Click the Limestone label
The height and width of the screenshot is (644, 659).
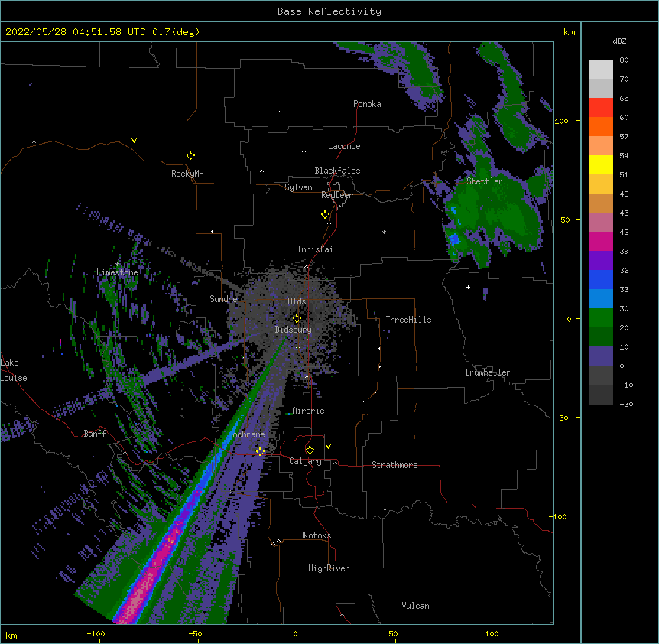tap(117, 272)
